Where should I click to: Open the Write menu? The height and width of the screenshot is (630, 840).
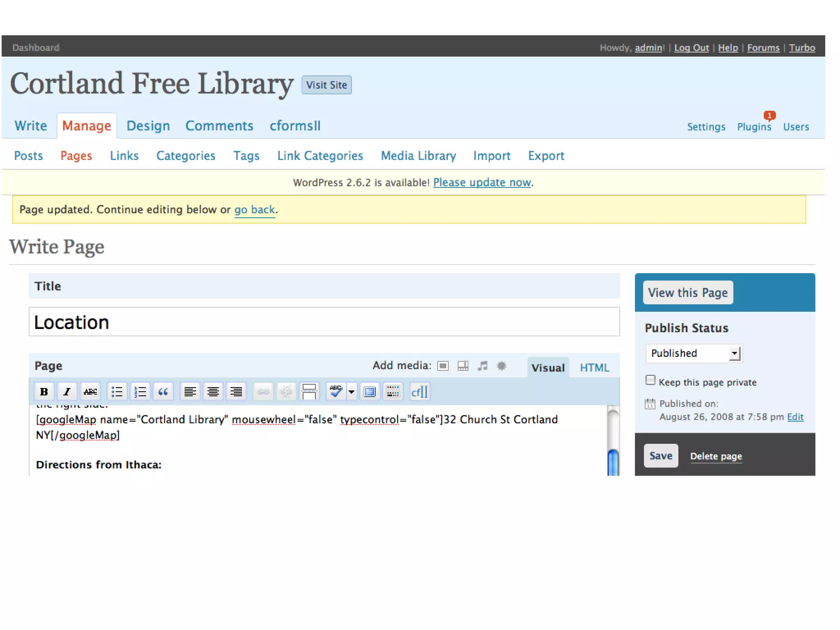click(31, 126)
